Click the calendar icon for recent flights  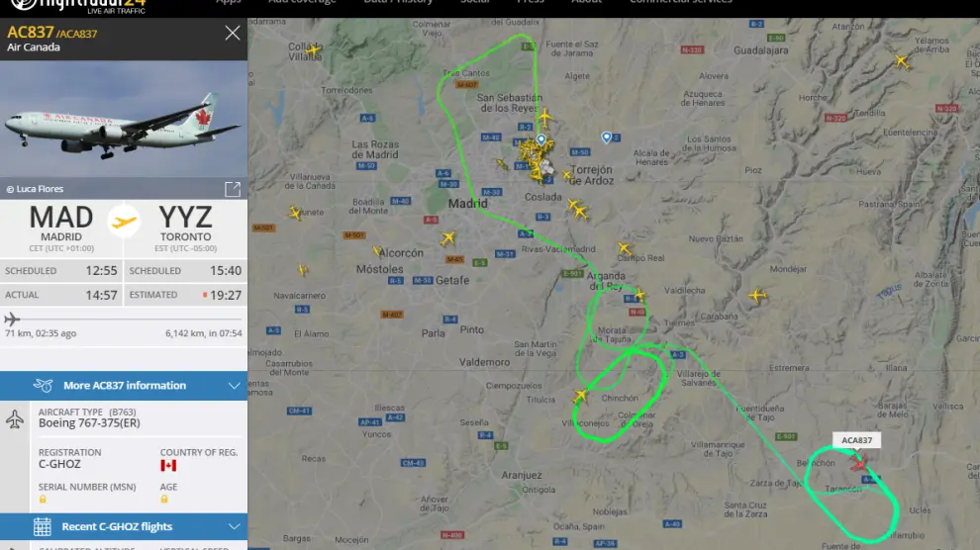pos(43,526)
